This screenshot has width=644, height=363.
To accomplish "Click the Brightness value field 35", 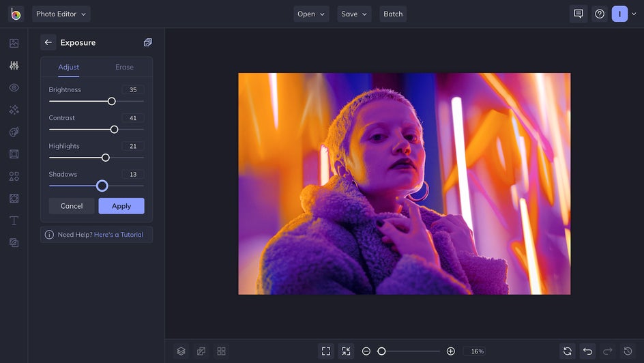I will (133, 89).
